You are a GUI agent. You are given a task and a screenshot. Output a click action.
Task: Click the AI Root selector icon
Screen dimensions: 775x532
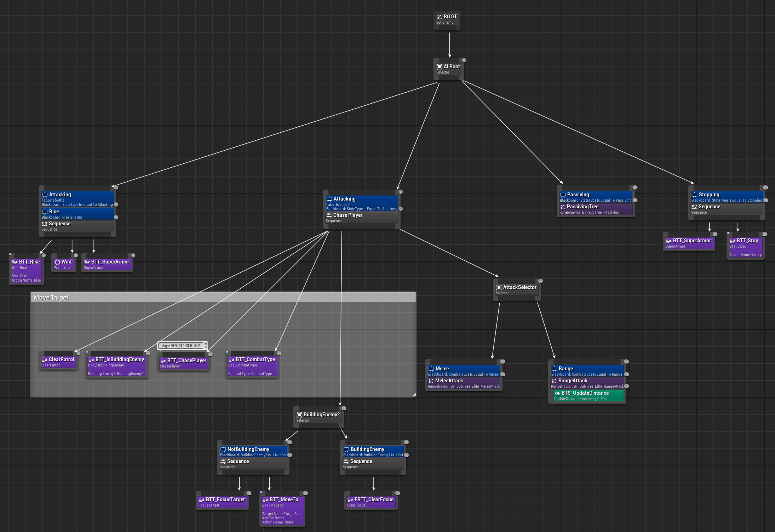click(x=439, y=66)
